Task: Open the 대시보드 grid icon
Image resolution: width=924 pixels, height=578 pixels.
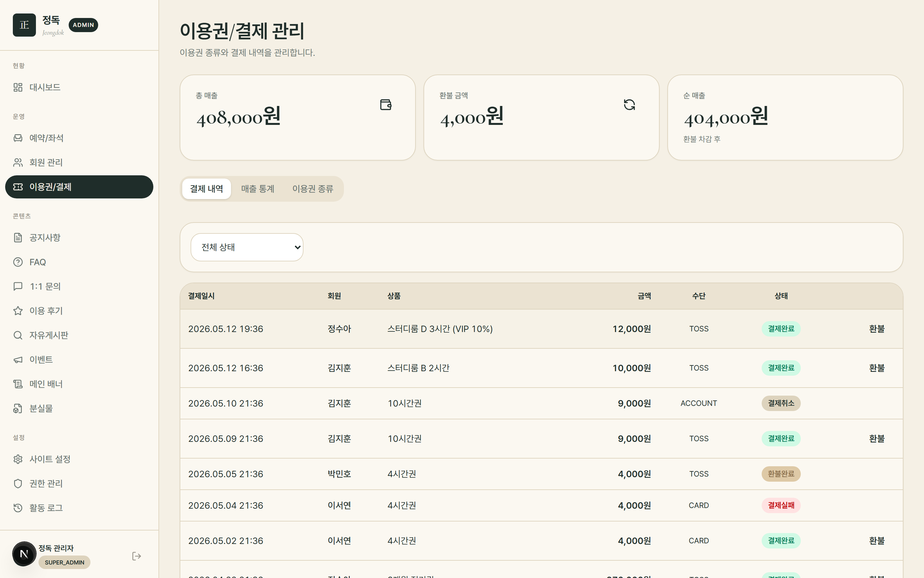Action: pyautogui.click(x=18, y=87)
